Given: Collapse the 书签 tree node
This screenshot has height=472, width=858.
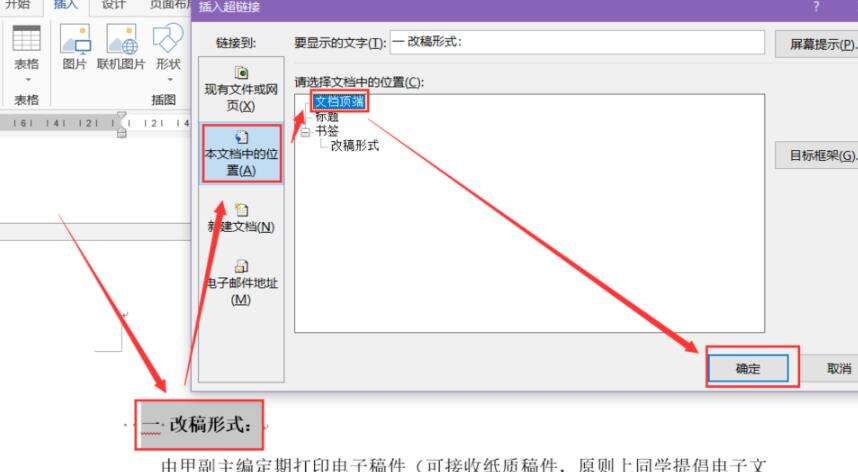Looking at the screenshot, I should pyautogui.click(x=305, y=131).
